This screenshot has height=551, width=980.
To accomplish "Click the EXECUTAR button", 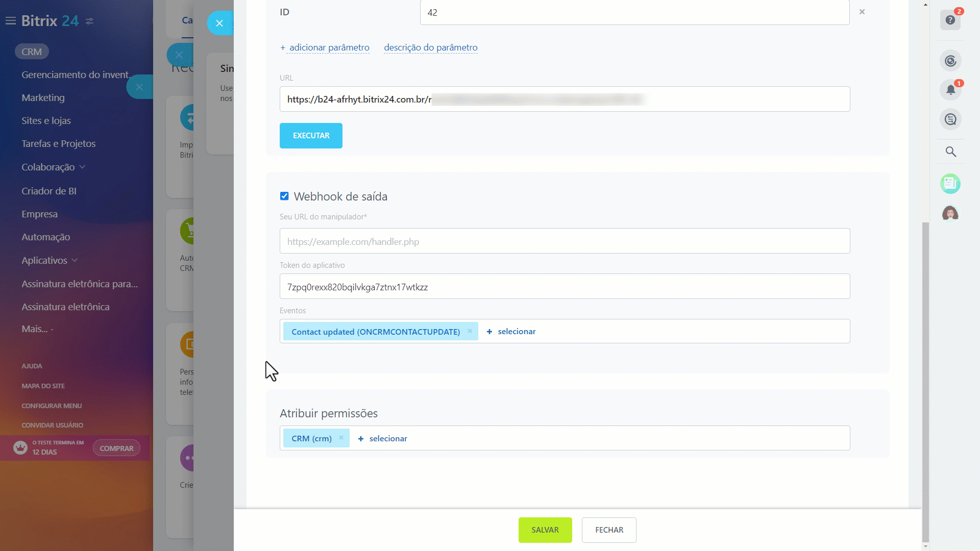I will click(x=311, y=136).
